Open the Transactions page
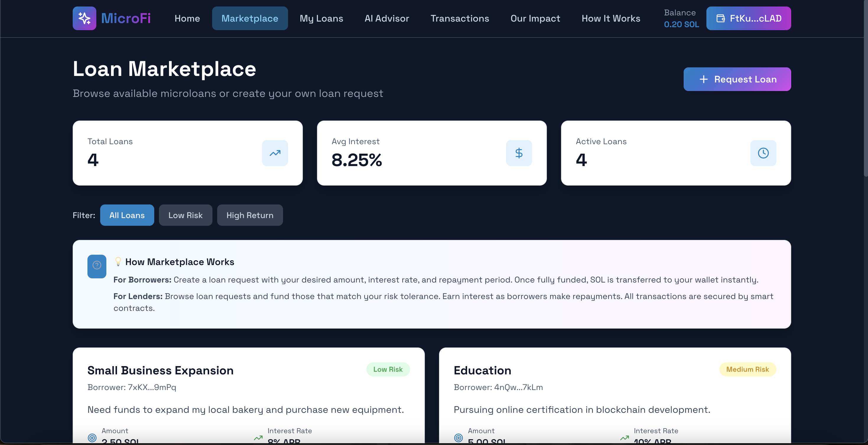868x445 pixels. pos(460,18)
